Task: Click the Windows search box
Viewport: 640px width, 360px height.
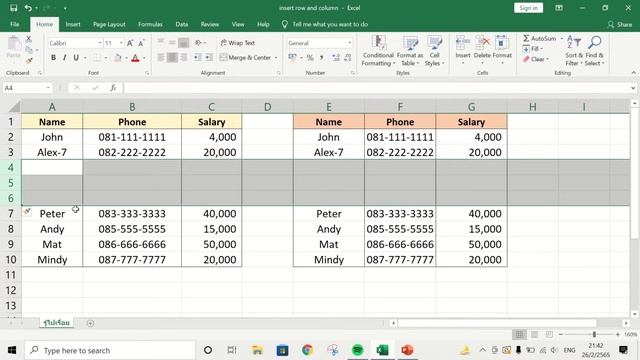Action: click(x=110, y=350)
